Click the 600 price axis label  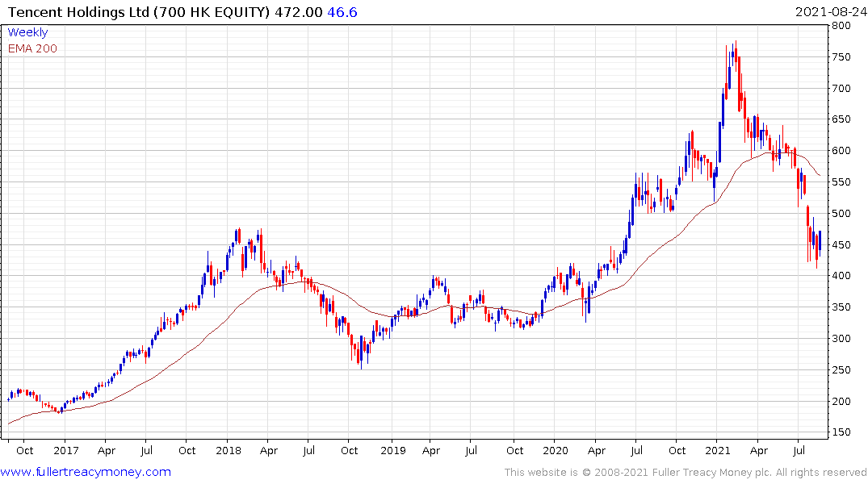[x=841, y=151]
